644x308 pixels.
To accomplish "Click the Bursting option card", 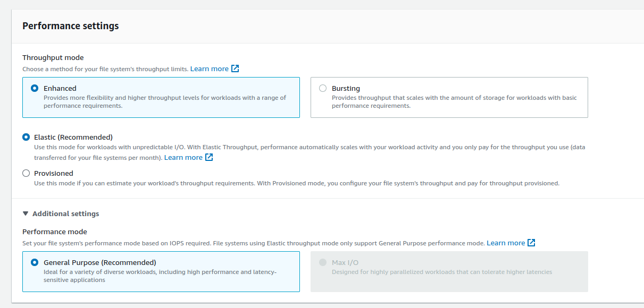I will click(x=448, y=97).
